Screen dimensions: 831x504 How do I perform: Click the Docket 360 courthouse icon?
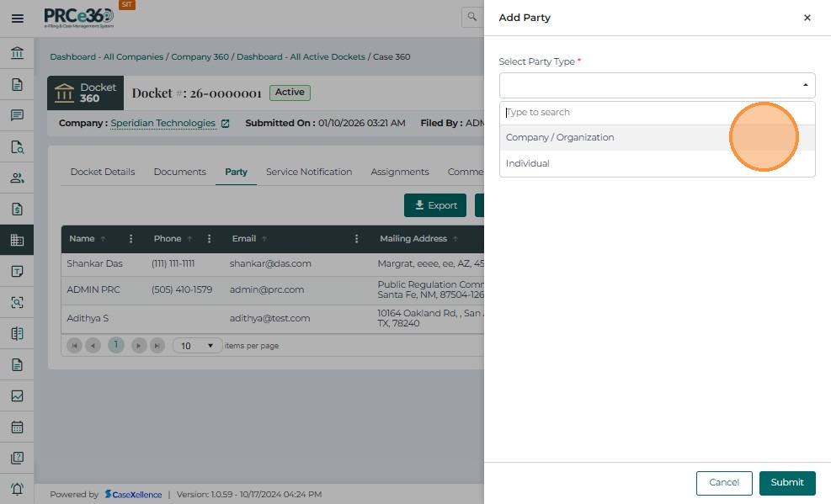coord(64,93)
